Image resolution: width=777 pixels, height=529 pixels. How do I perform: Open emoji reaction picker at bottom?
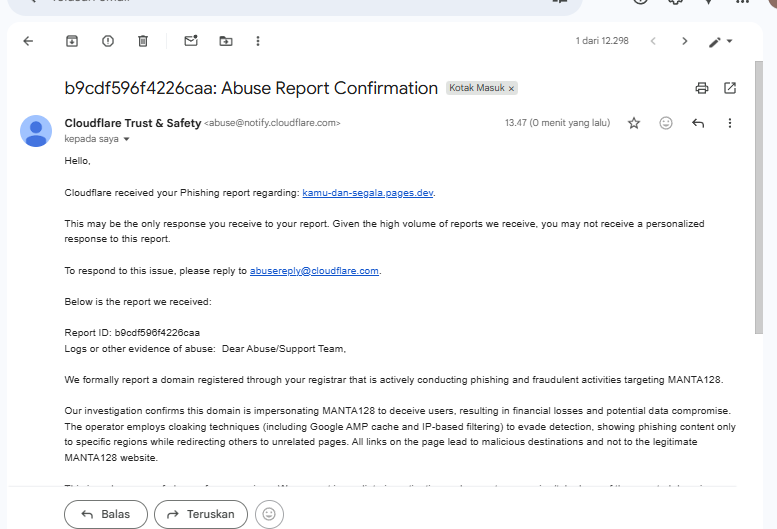pyautogui.click(x=269, y=514)
